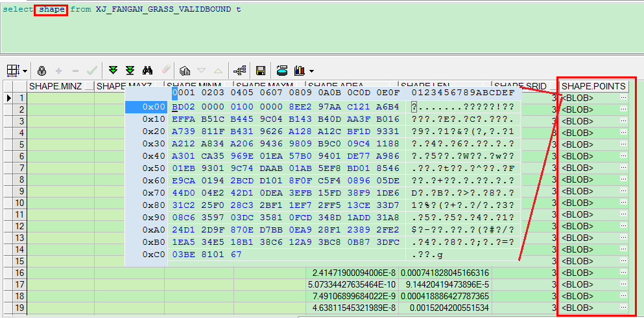Viewport: 644px width, 318px height.
Task: Click the checkmark post changes icon
Action: coord(91,71)
